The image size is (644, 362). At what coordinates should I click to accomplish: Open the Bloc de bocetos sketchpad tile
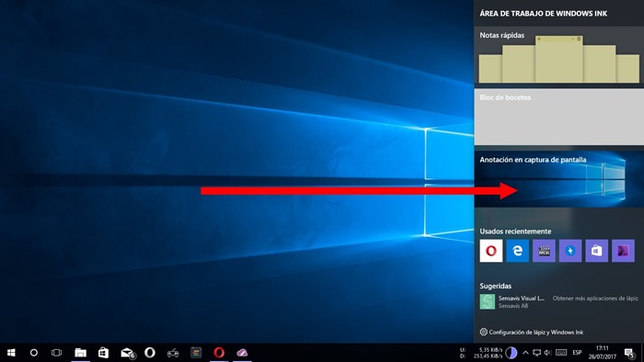click(x=559, y=118)
